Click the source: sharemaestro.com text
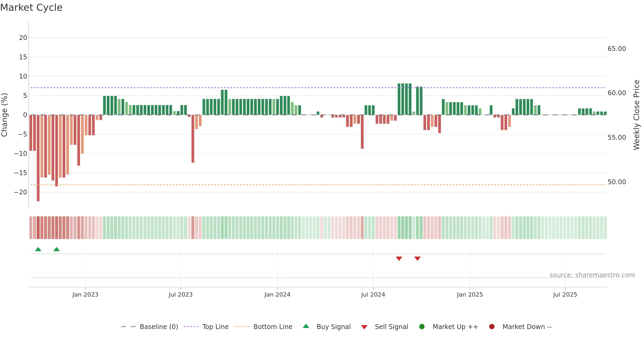The image size is (644, 362). [x=592, y=275]
